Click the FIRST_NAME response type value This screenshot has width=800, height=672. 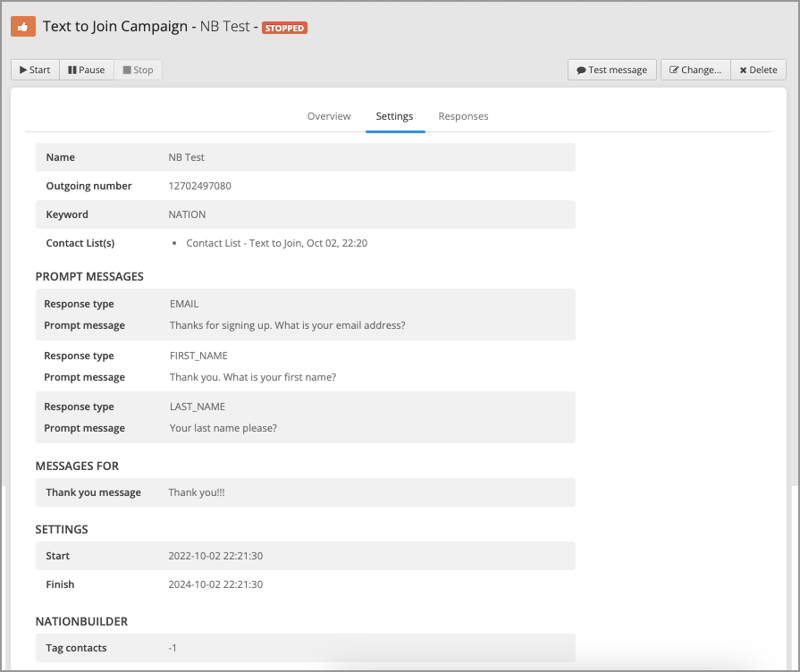coord(198,356)
